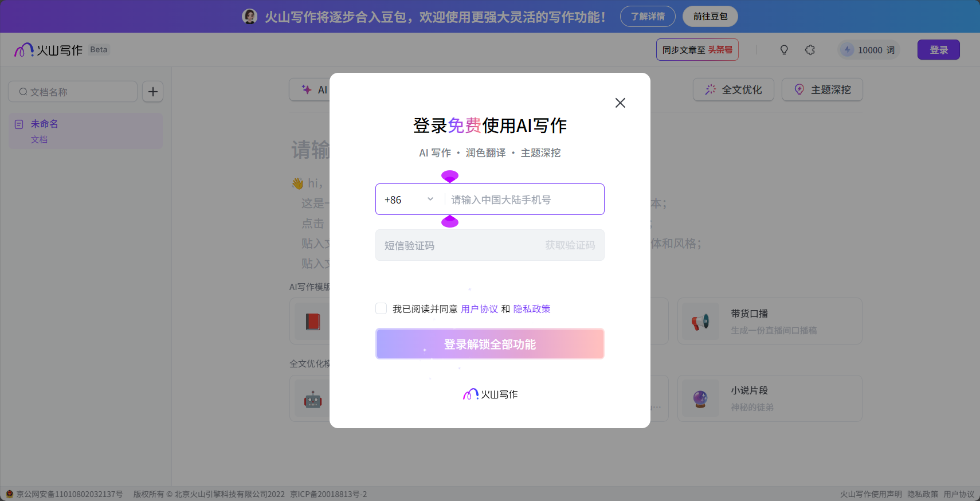Tick the agreement checkbox
Viewport: 980px width, 501px height.
pyautogui.click(x=381, y=308)
